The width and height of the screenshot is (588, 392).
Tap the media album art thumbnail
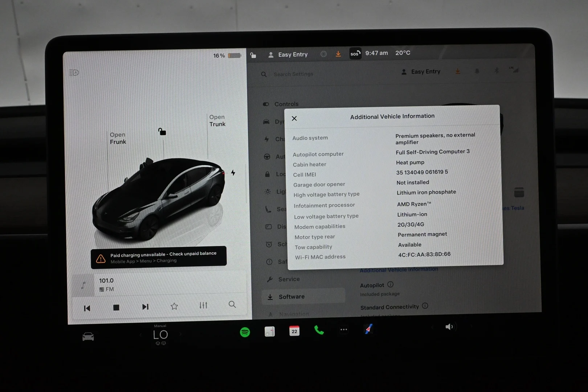pos(83,285)
